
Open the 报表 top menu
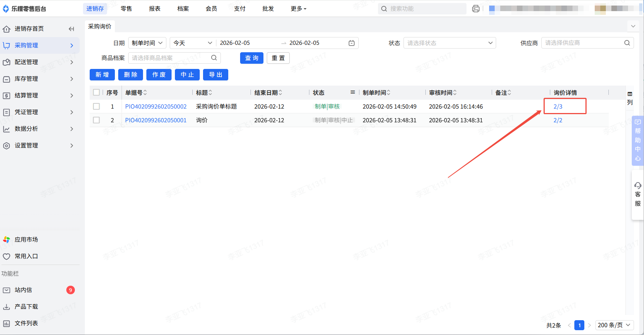click(x=155, y=9)
